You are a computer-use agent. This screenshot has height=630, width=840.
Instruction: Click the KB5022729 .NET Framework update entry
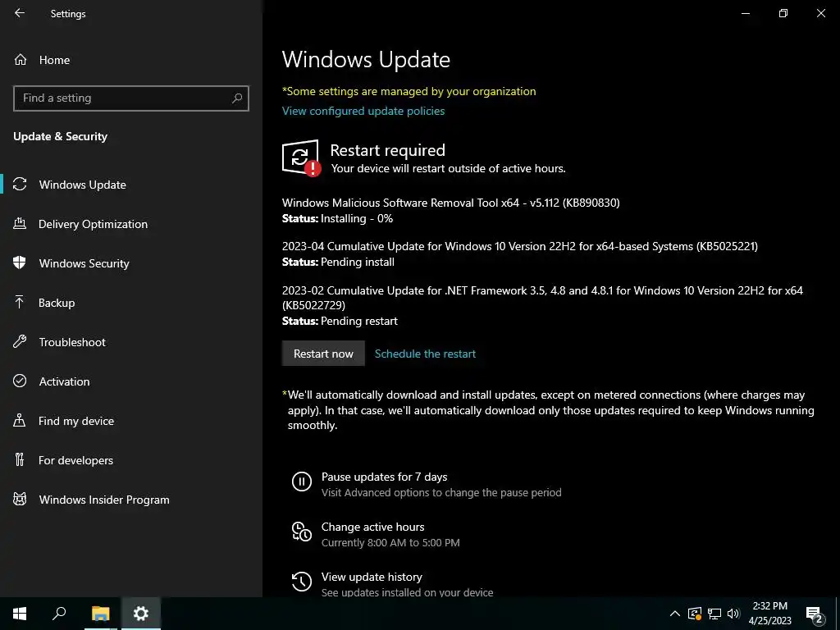[x=542, y=297]
